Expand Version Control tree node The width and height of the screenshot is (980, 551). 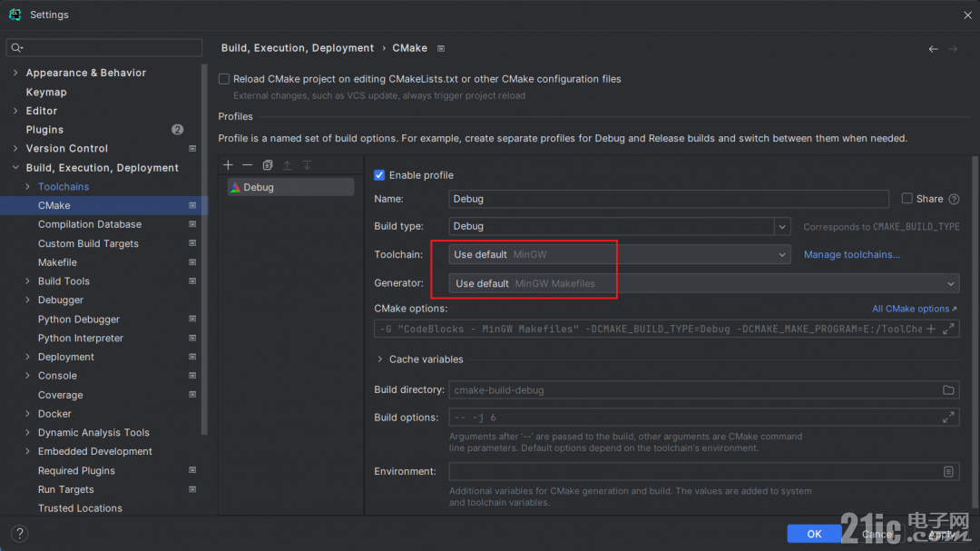pos(15,149)
